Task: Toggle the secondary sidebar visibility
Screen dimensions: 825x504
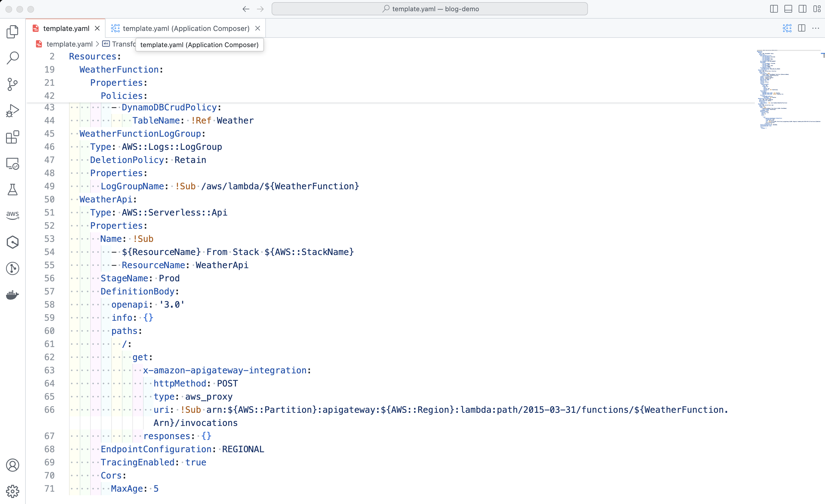Action: pyautogui.click(x=803, y=9)
